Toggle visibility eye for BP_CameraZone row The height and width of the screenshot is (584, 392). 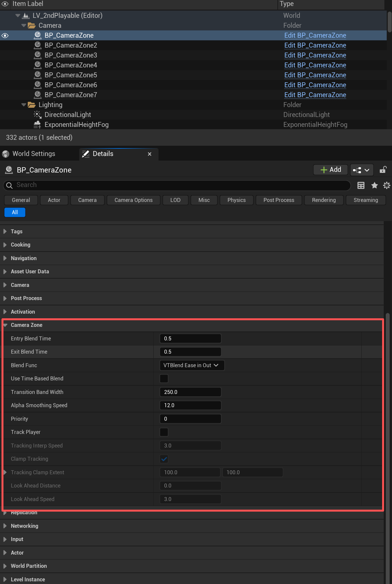5,35
